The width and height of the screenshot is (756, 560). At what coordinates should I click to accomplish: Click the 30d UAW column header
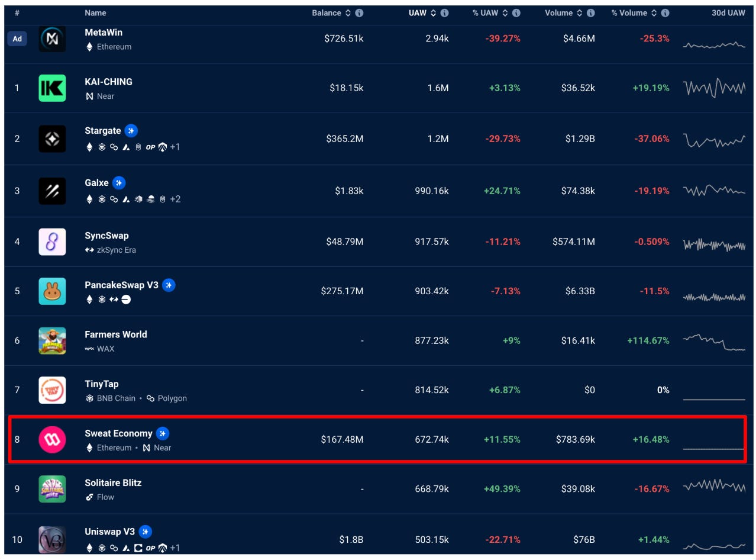click(x=728, y=13)
